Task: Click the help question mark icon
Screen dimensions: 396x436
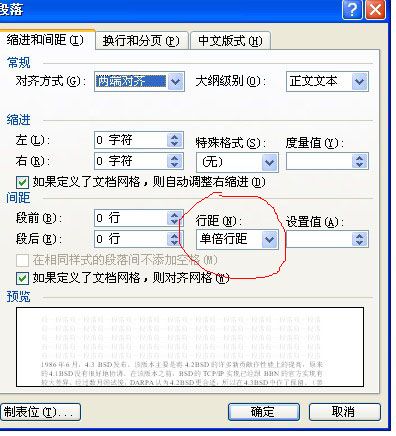Action: [x=352, y=10]
